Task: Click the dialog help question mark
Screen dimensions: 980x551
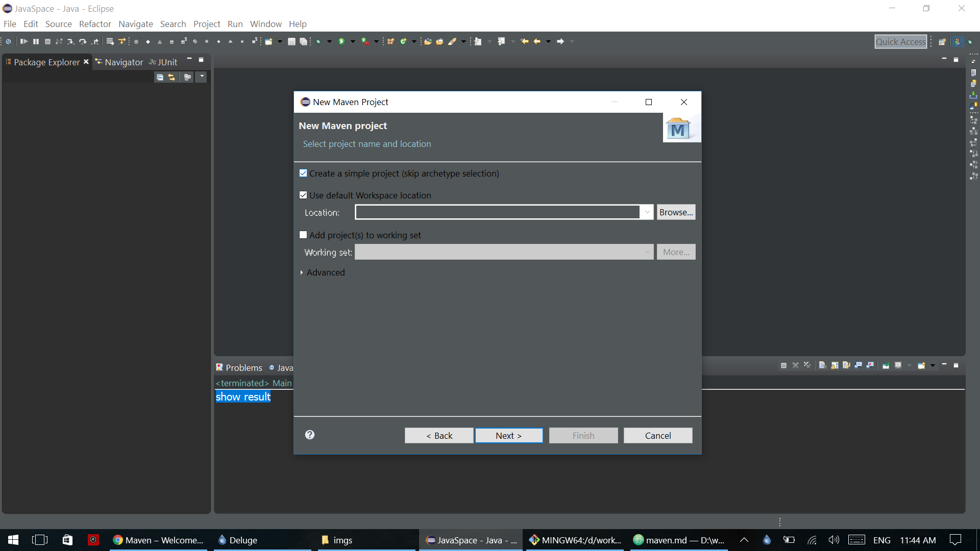Action: point(310,435)
